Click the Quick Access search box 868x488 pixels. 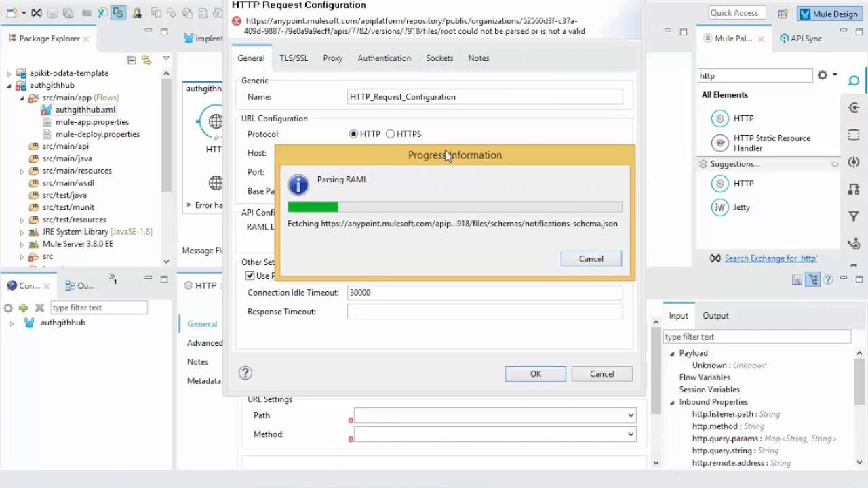tap(737, 13)
